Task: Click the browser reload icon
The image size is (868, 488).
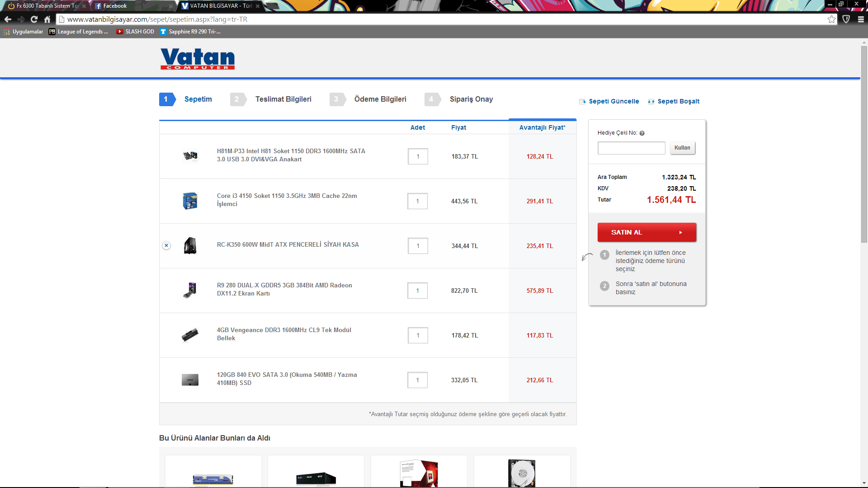Action: [x=34, y=19]
